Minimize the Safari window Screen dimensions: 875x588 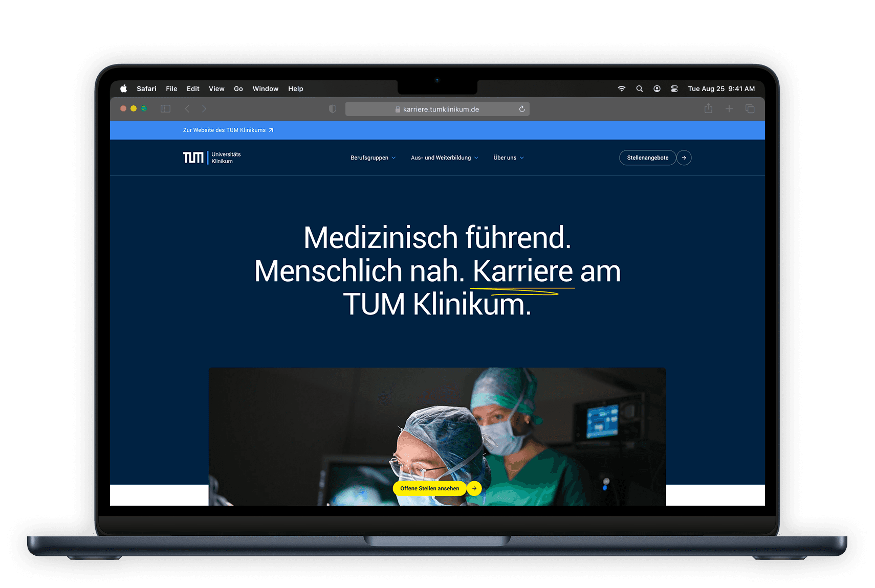(x=134, y=108)
